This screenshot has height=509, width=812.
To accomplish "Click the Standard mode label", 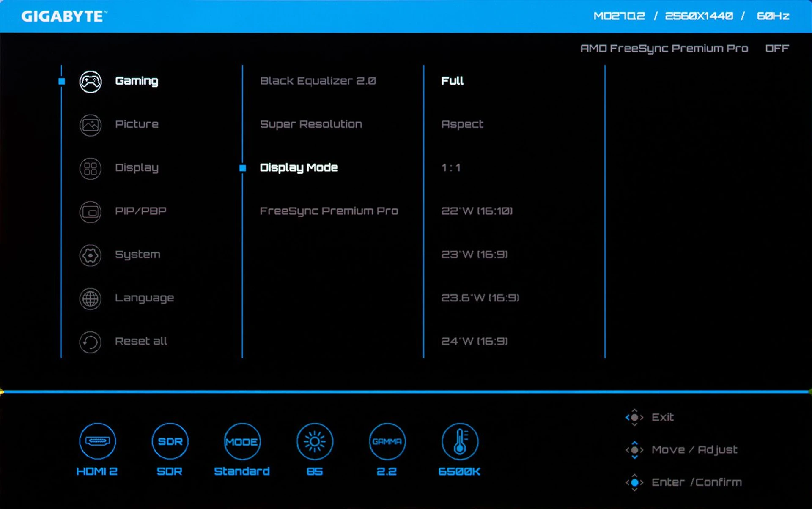I will coord(242,471).
